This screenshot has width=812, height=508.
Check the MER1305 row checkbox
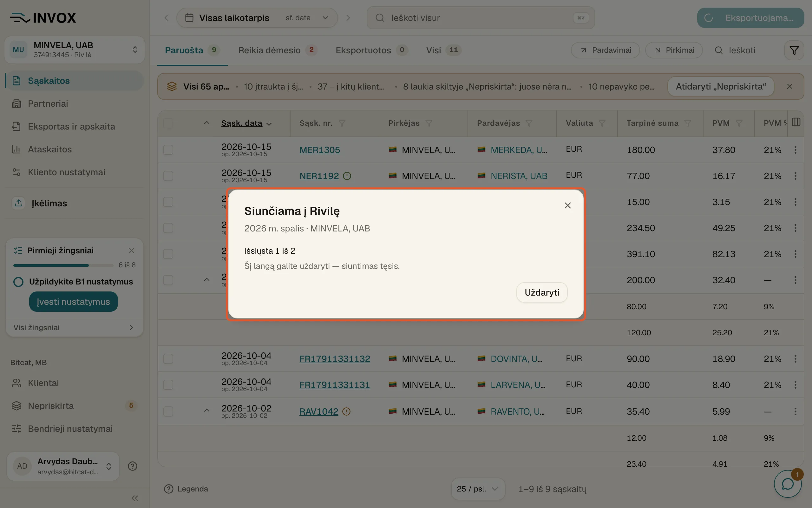point(168,150)
